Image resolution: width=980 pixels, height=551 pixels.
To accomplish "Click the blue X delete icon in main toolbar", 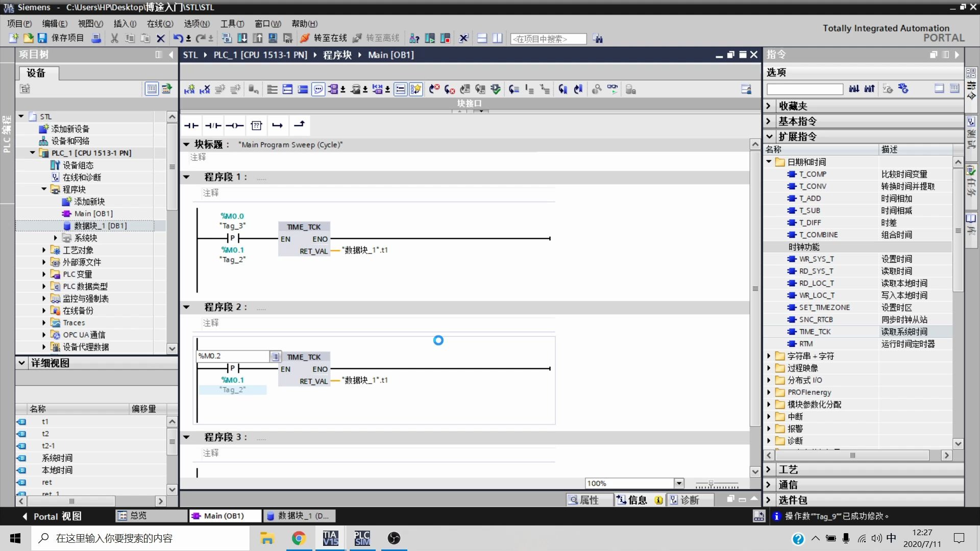I will coord(161,38).
